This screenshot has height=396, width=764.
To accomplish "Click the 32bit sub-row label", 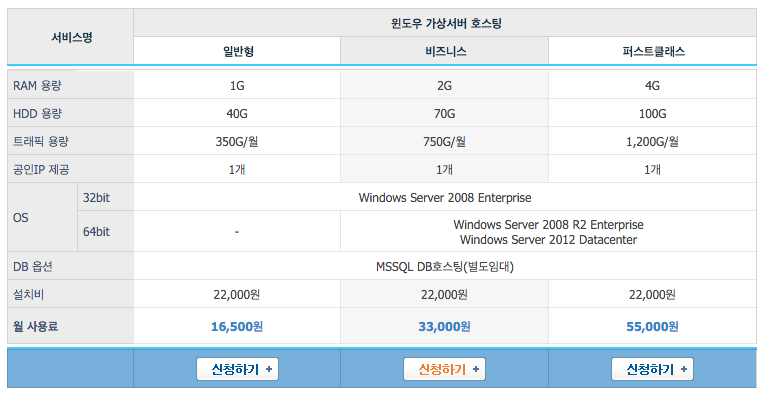I will coord(96,198).
